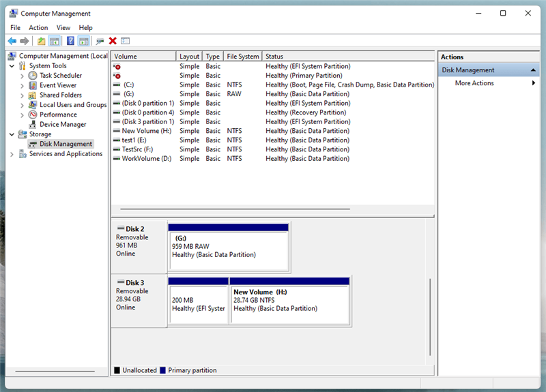Select New Volume (H:) 28.74 GB partition block

pyautogui.click(x=289, y=301)
